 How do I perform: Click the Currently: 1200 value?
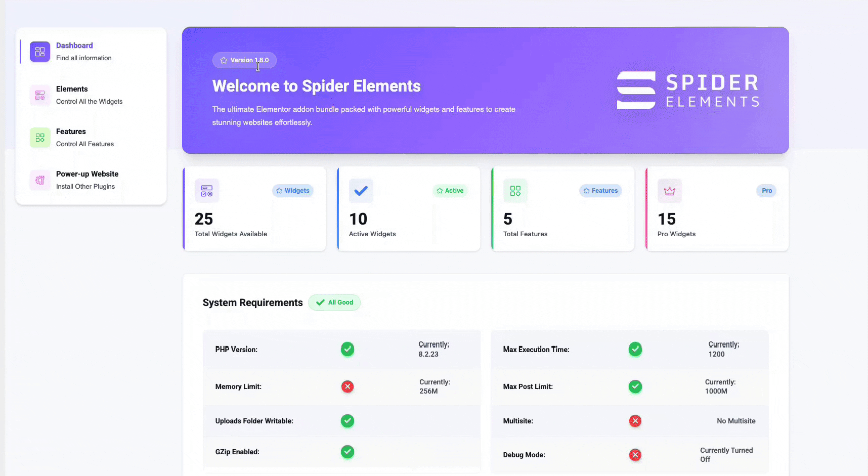pyautogui.click(x=724, y=349)
